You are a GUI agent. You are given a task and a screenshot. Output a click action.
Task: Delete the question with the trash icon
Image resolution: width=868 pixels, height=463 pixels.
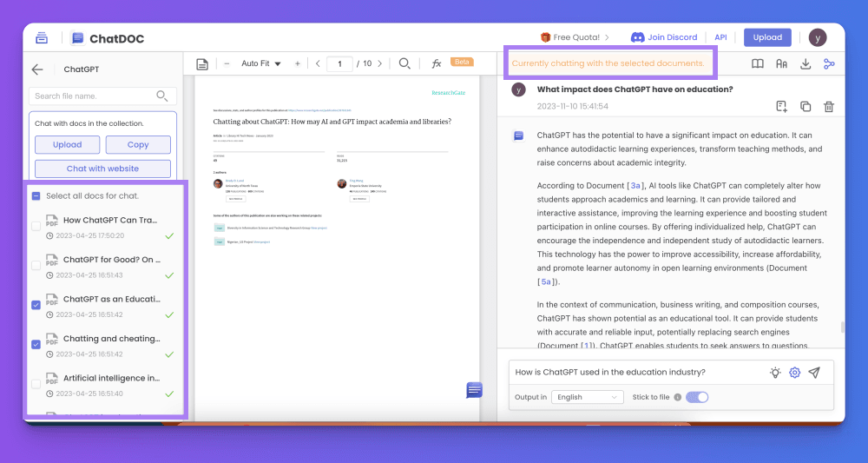829,106
